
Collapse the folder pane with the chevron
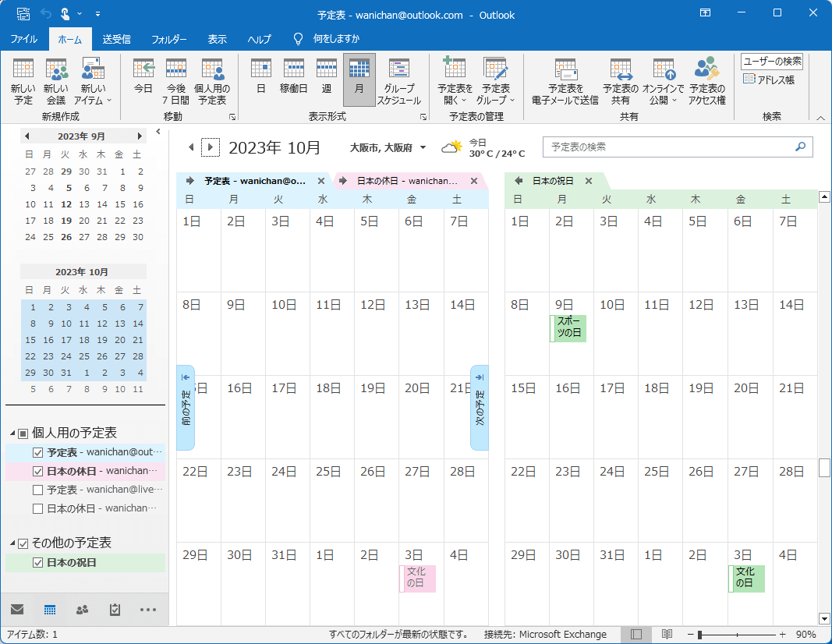pos(158,132)
